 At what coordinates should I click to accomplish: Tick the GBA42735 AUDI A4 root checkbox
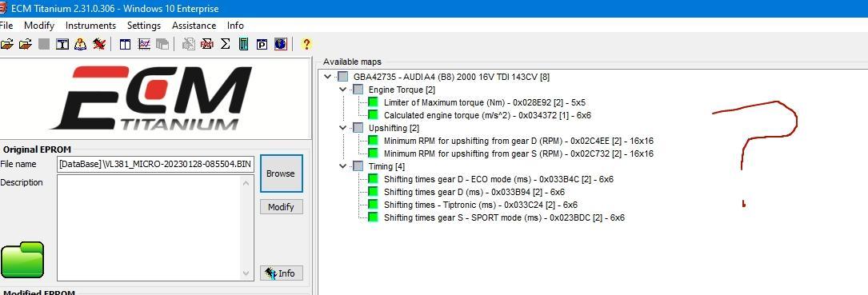pos(343,77)
